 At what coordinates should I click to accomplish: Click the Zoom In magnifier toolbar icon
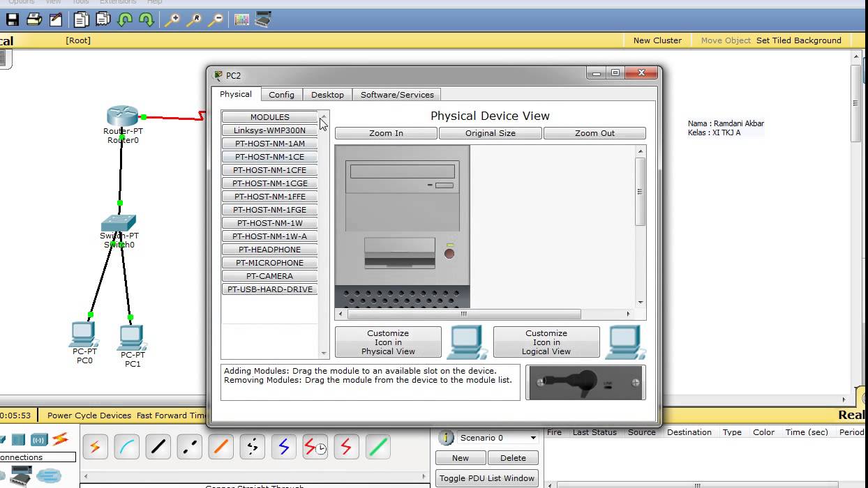click(172, 20)
